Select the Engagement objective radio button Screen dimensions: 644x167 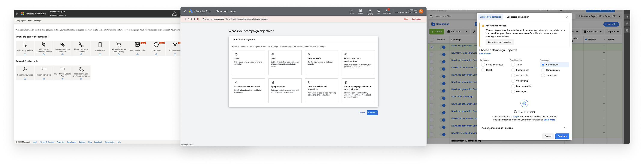513,70
